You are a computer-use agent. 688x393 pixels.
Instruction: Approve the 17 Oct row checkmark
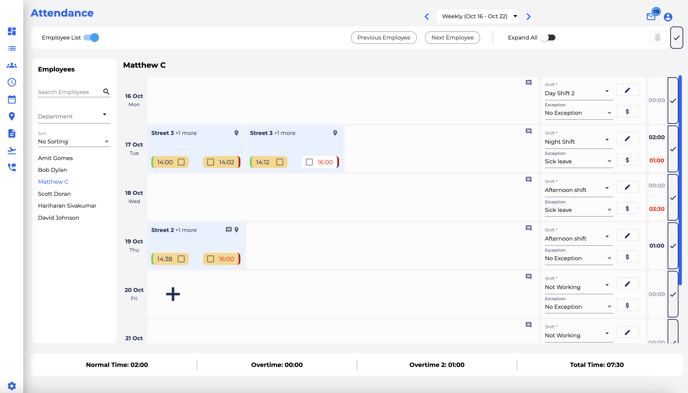(x=673, y=149)
